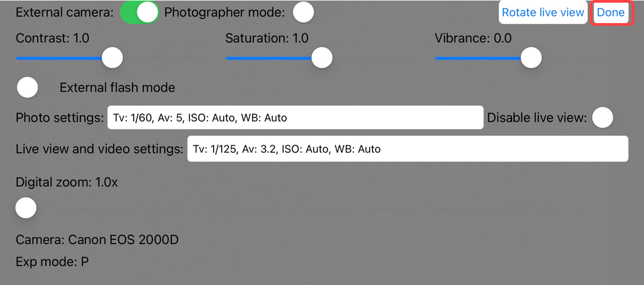Image resolution: width=644 pixels, height=285 pixels.
Task: Open Live view and video settings field
Action: click(x=407, y=149)
